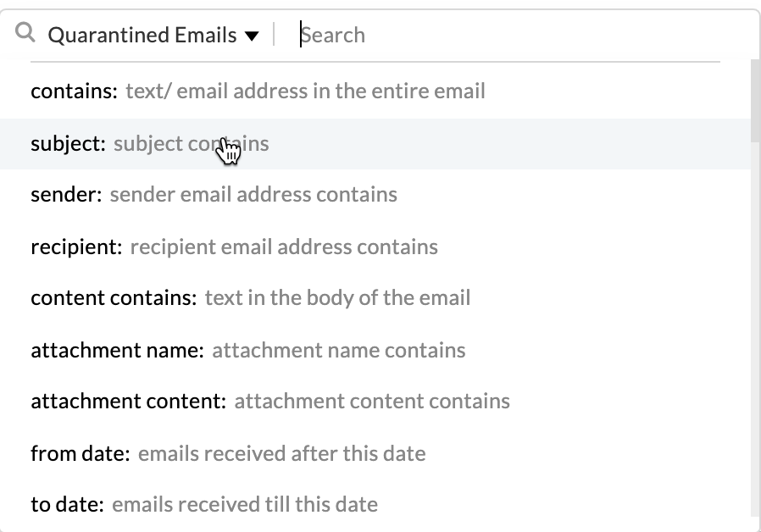The image size is (761, 532).
Task: Focus the Search input field
Action: pyautogui.click(x=508, y=35)
